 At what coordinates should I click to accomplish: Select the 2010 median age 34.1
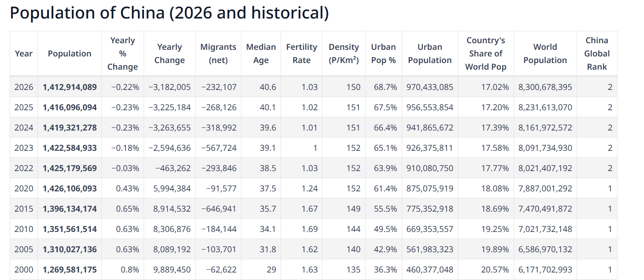pyautogui.click(x=268, y=229)
